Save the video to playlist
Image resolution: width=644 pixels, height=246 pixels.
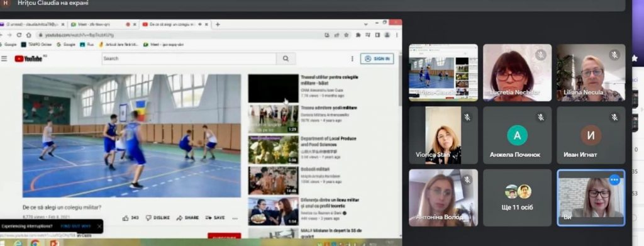215,218
